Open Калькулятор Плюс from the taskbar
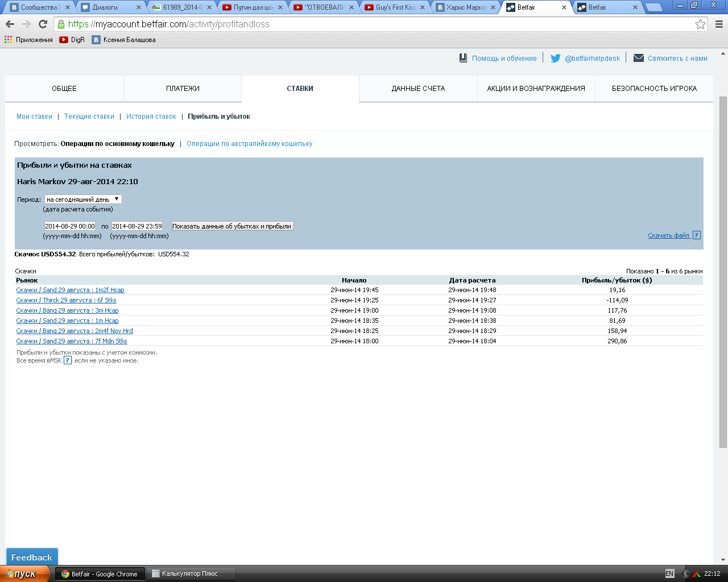The image size is (728, 582). coord(191,573)
